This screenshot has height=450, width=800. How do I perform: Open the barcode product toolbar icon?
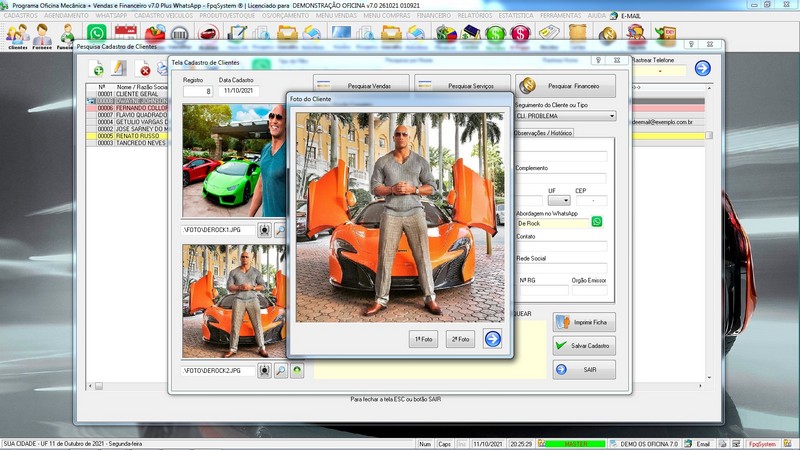click(x=179, y=34)
